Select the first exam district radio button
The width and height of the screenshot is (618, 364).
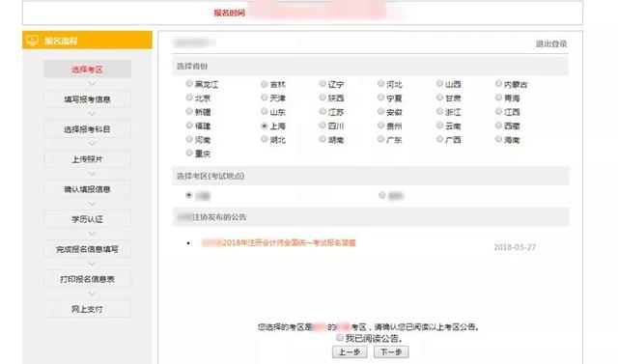(189, 195)
